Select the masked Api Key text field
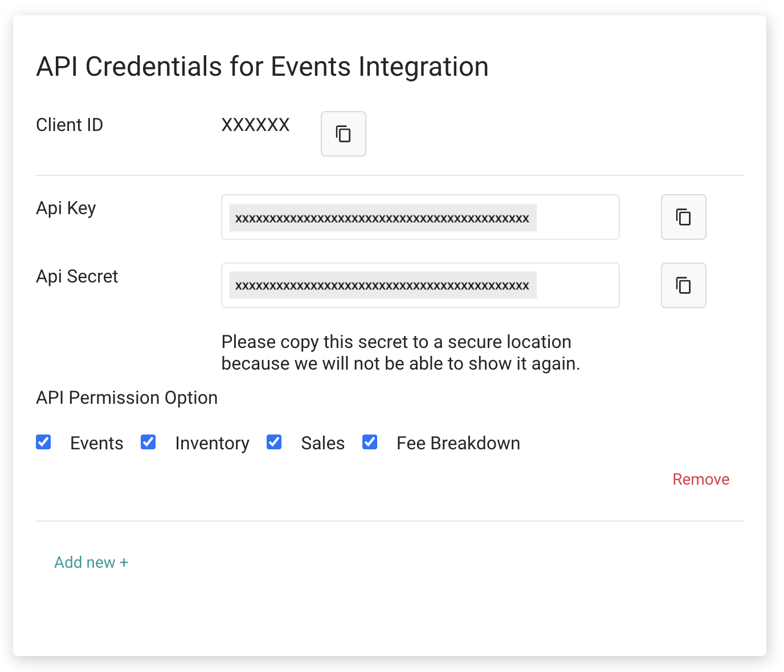The height and width of the screenshot is (672, 784). [420, 217]
